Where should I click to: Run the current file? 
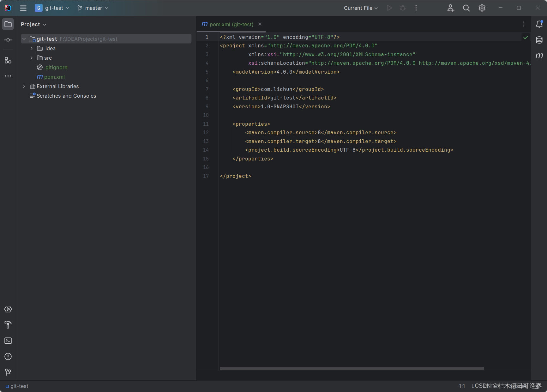(x=389, y=8)
